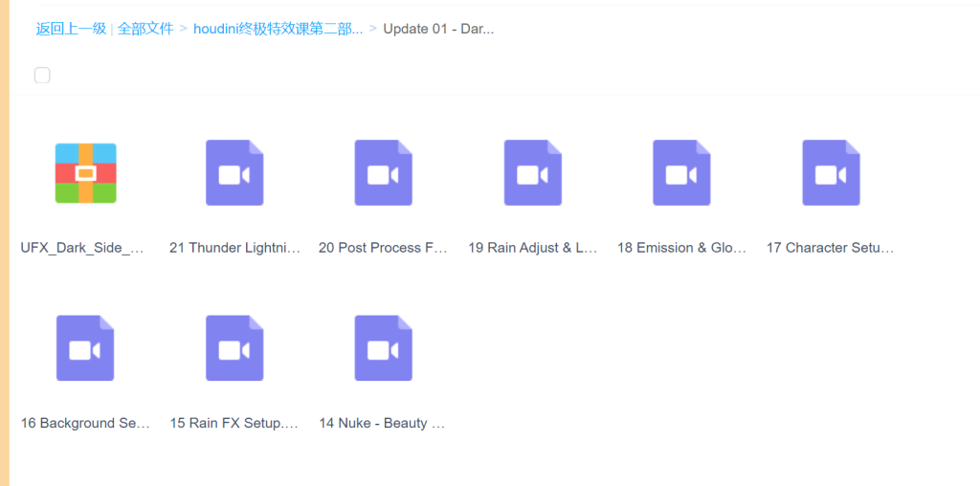Open the 17 Character Setup video icon
Screen dimensions: 980x486
831,172
